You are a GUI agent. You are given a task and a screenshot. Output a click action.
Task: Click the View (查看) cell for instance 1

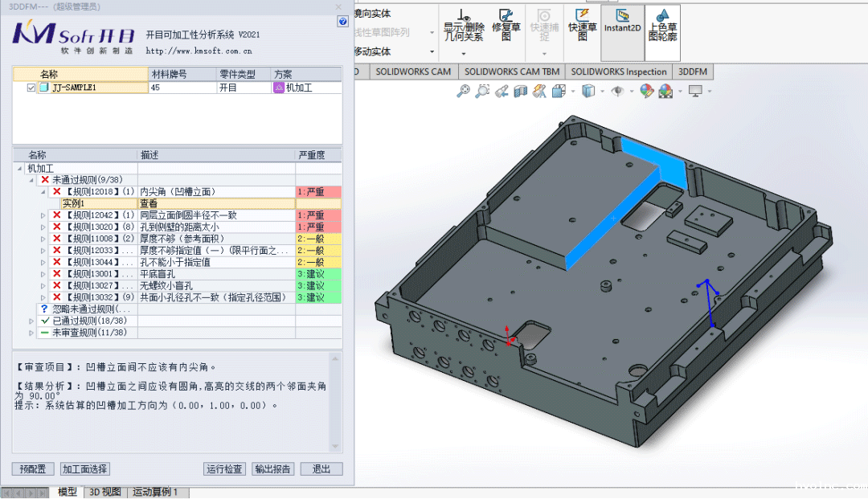216,204
